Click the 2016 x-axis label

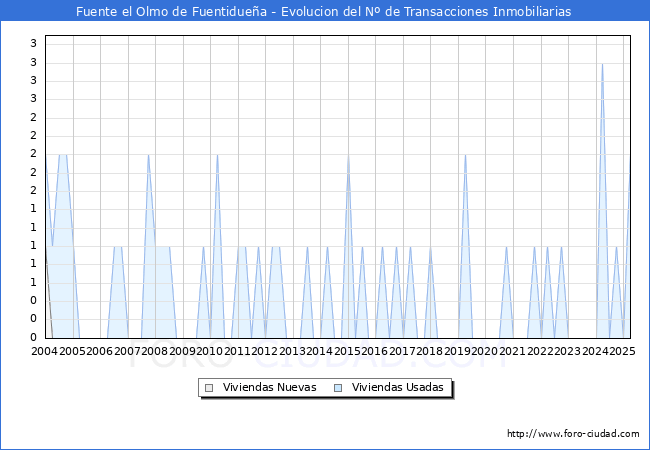[375, 351]
